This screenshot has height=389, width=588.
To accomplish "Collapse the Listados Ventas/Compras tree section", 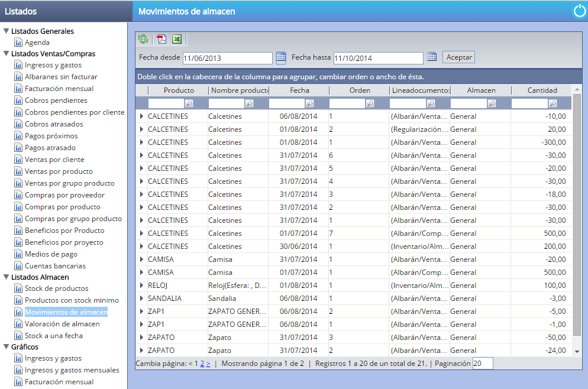I will [6, 54].
